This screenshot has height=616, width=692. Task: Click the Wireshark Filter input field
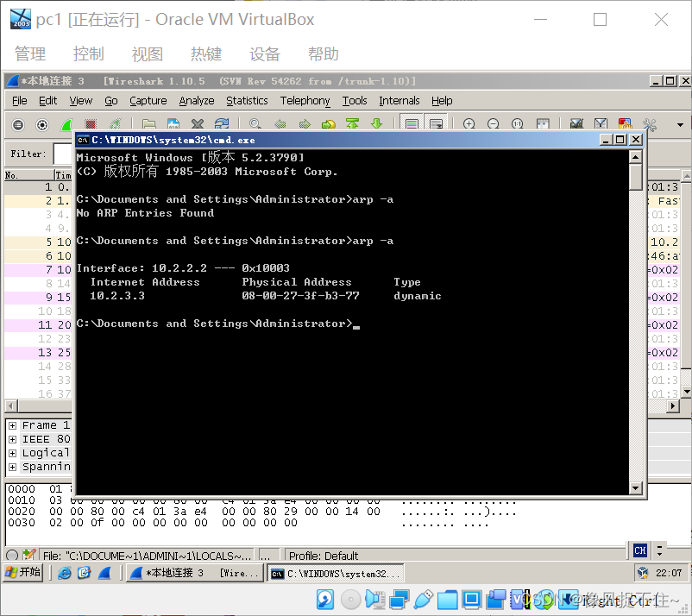pos(63,154)
